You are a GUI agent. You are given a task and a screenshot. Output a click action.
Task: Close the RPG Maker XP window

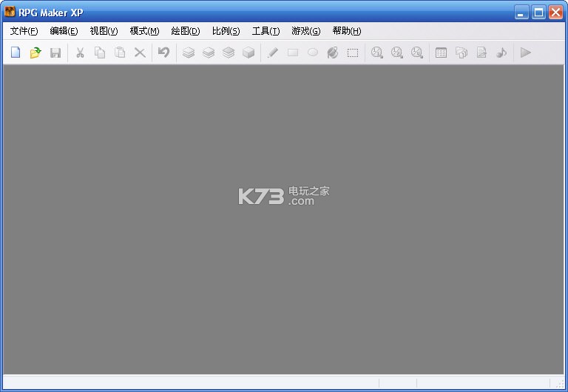click(x=555, y=13)
